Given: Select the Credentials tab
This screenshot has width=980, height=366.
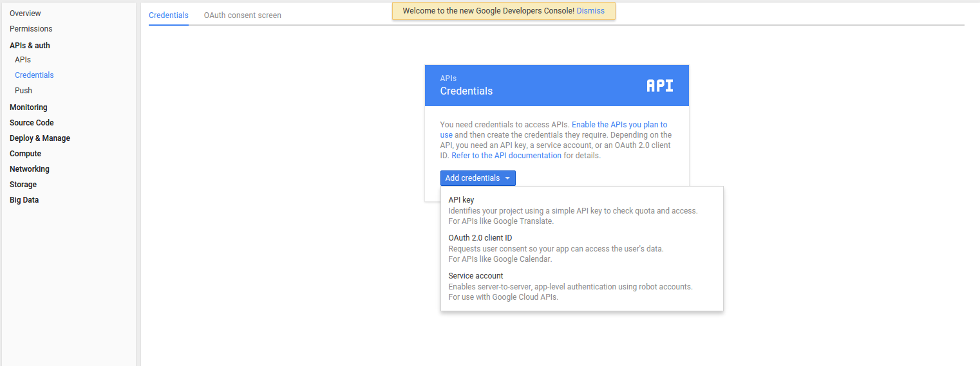Looking at the screenshot, I should [x=169, y=15].
